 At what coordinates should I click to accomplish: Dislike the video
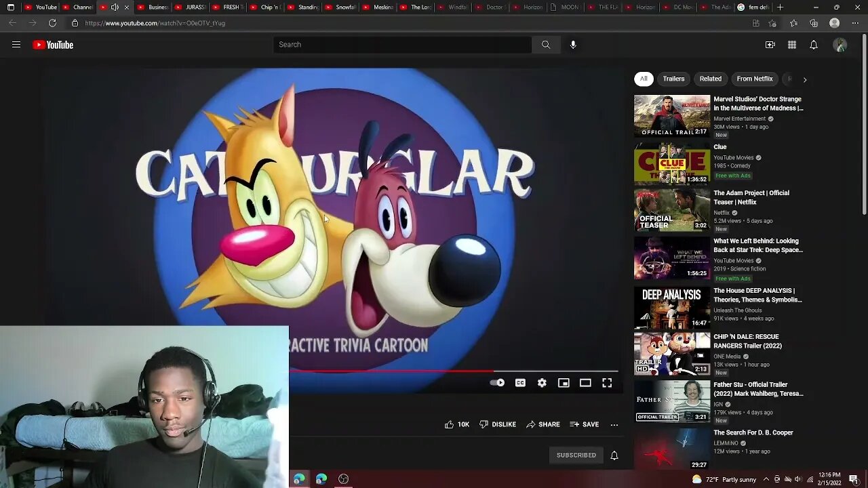[498, 424]
